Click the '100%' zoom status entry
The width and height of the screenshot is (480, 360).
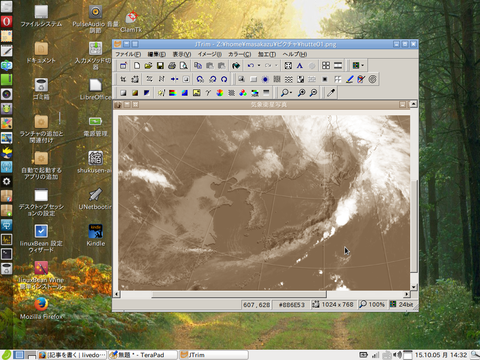coord(373,305)
